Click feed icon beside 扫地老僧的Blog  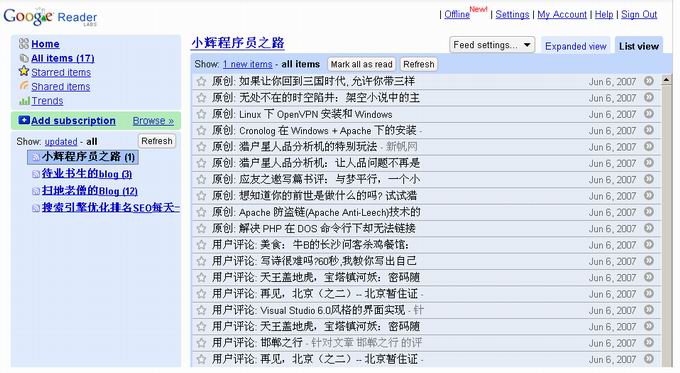[x=36, y=191]
